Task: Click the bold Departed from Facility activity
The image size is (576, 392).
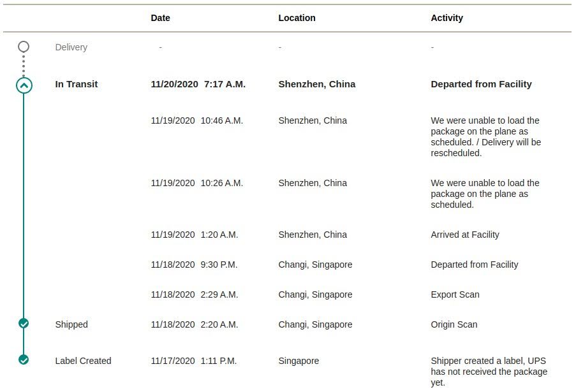Action: click(x=481, y=84)
